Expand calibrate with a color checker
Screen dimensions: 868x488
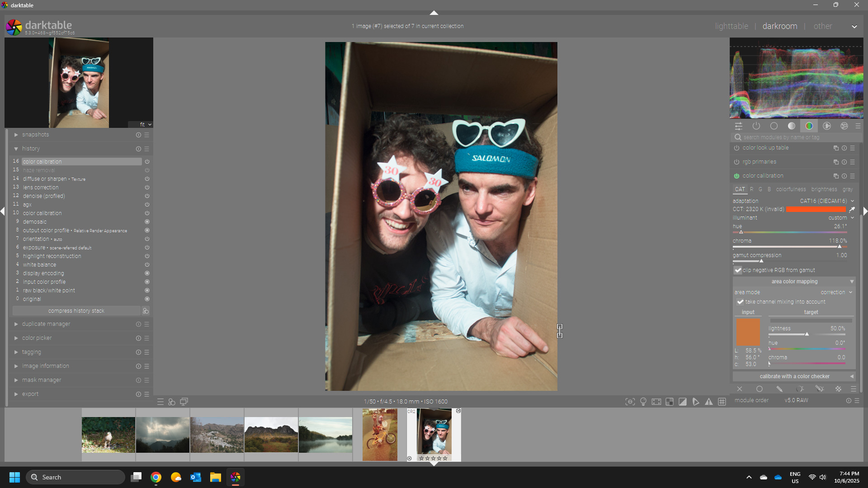[x=794, y=376]
